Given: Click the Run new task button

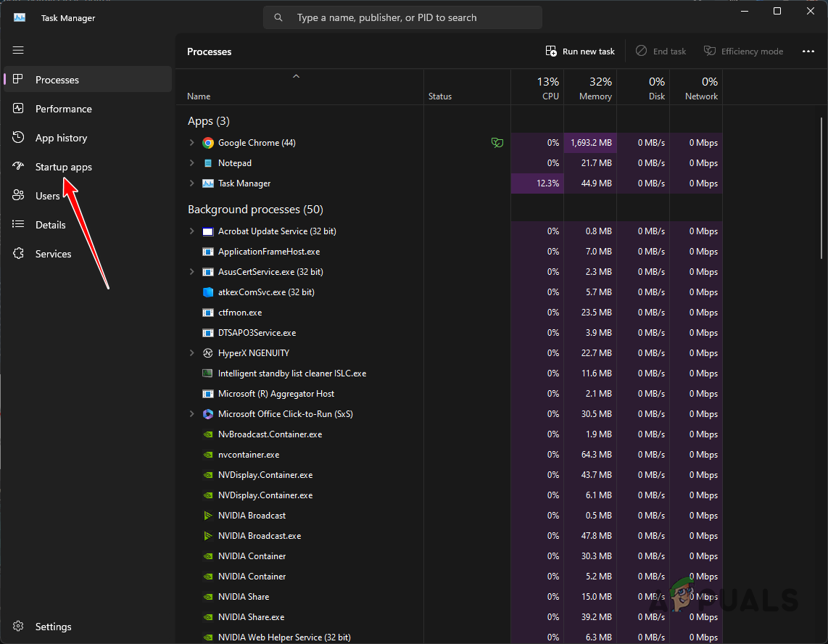Looking at the screenshot, I should 580,51.
